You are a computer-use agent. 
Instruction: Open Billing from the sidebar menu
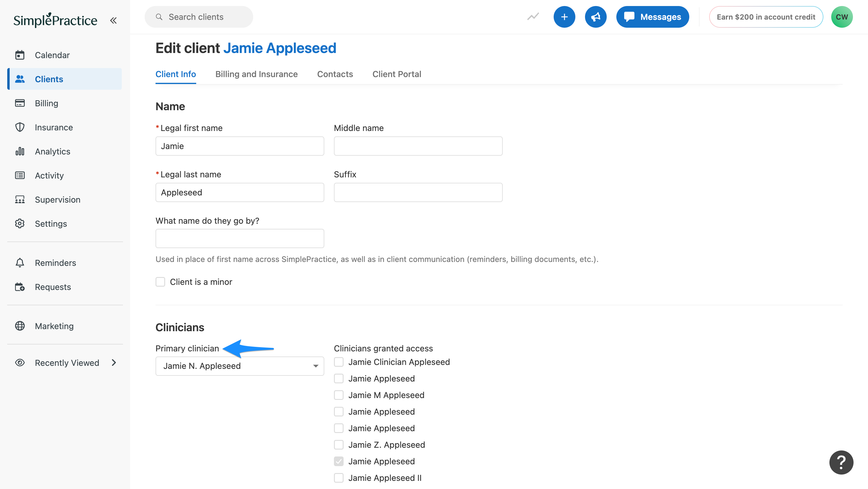(x=64, y=103)
